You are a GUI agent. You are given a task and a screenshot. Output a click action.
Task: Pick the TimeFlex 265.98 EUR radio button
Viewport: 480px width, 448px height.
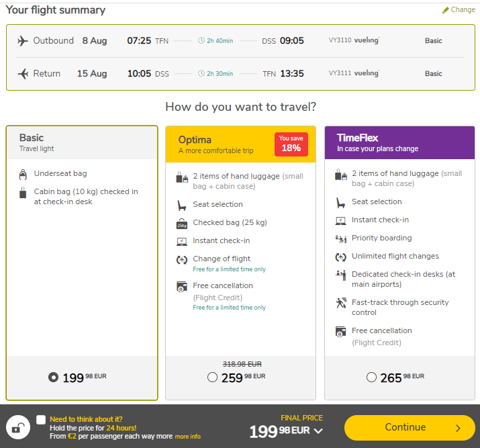pyautogui.click(x=371, y=377)
